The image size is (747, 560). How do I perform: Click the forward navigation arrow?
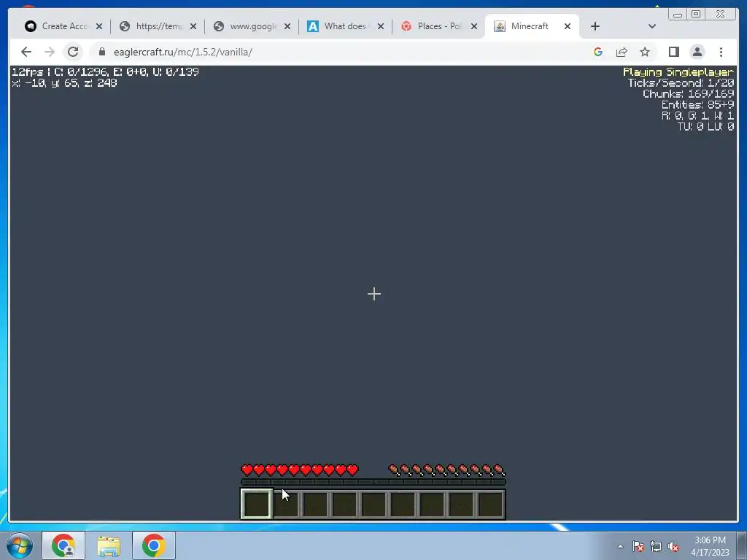[x=50, y=52]
